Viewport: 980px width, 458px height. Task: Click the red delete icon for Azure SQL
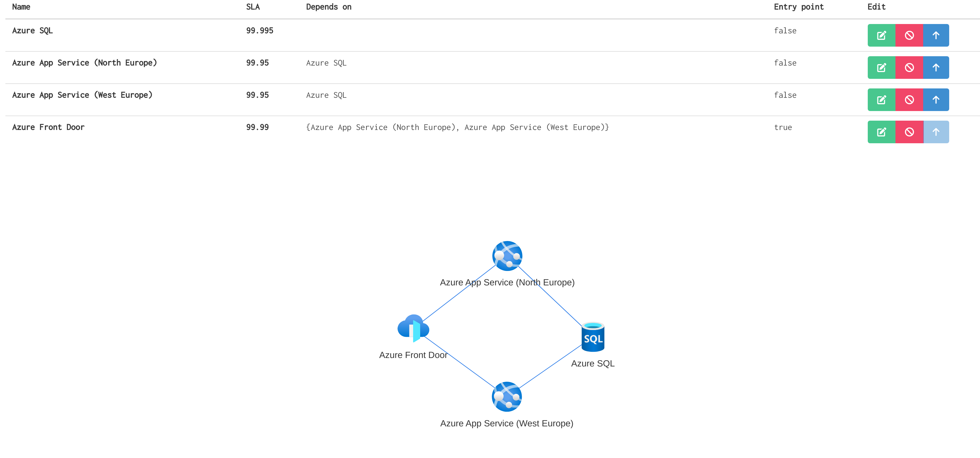pos(909,35)
